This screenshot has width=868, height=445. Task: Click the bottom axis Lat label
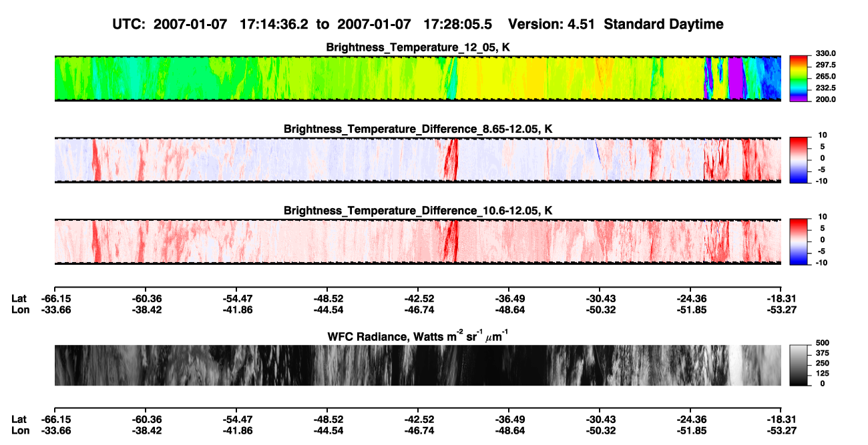[x=19, y=419]
